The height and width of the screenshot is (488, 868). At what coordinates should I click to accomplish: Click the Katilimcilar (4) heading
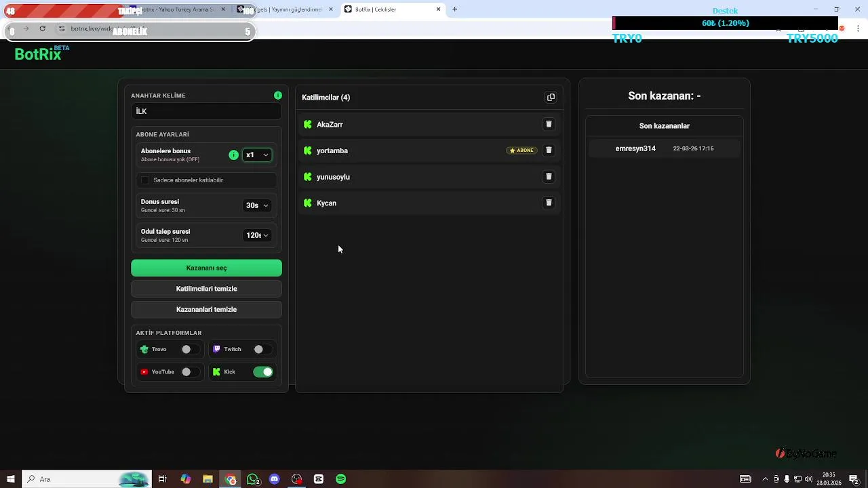325,98
